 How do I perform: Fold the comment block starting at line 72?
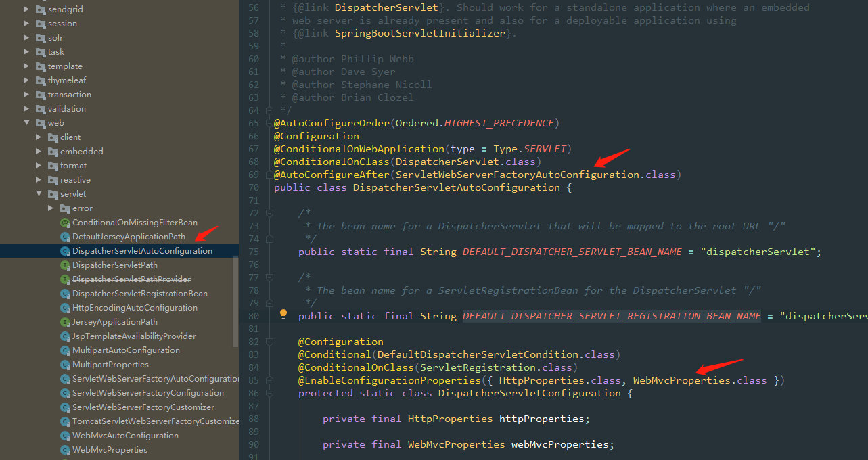point(269,213)
